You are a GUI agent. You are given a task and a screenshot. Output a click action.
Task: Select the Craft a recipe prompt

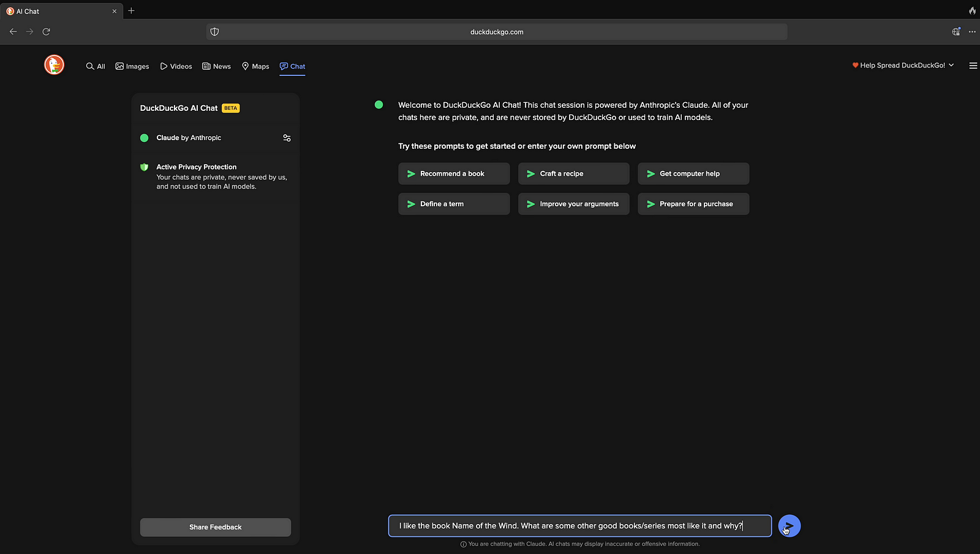[573, 174]
